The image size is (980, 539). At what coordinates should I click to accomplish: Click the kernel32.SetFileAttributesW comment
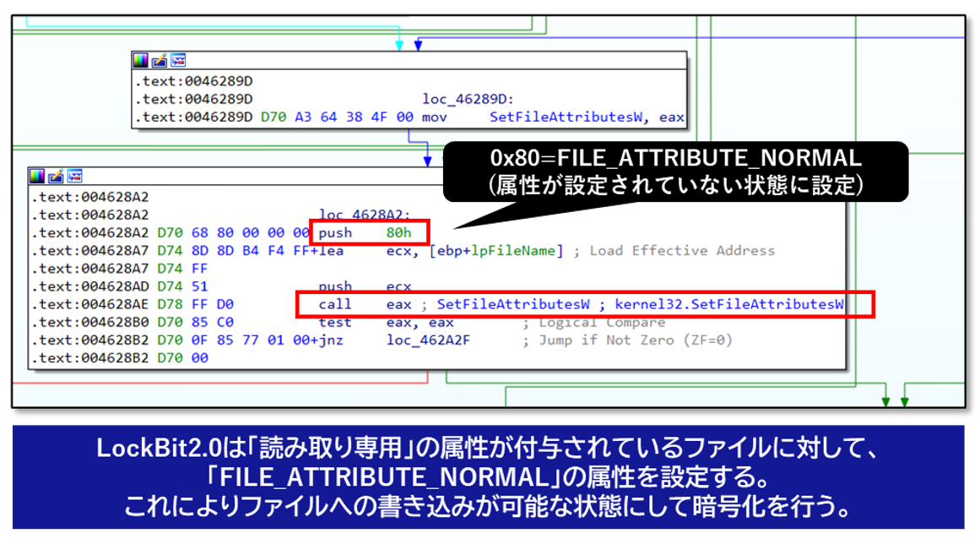click(729, 304)
